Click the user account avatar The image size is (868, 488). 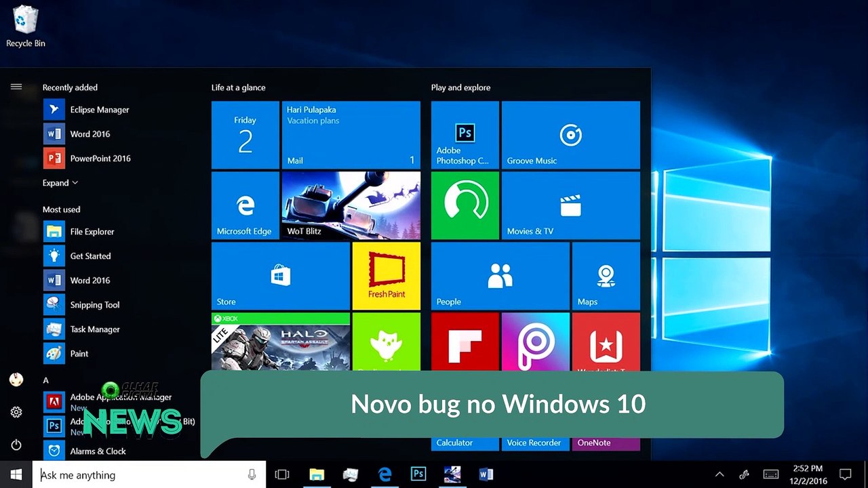coord(16,380)
